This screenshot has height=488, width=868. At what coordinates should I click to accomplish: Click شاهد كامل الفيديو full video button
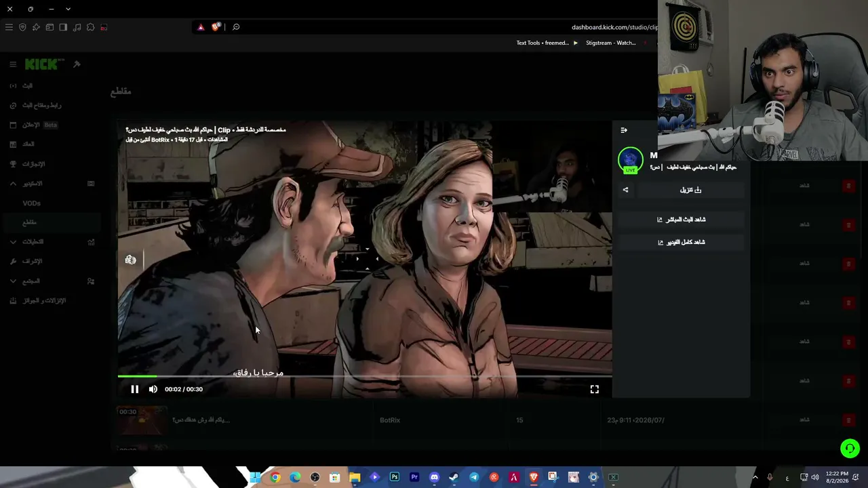pyautogui.click(x=681, y=242)
